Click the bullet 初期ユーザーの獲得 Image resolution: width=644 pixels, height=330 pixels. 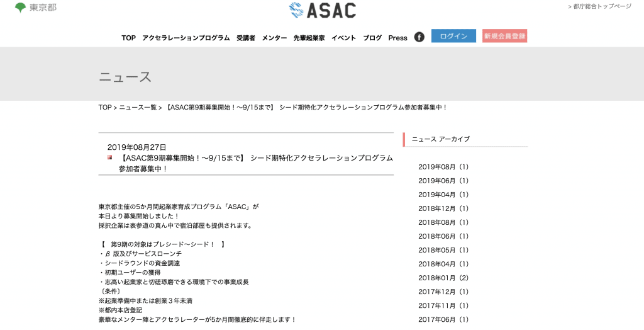(130, 273)
